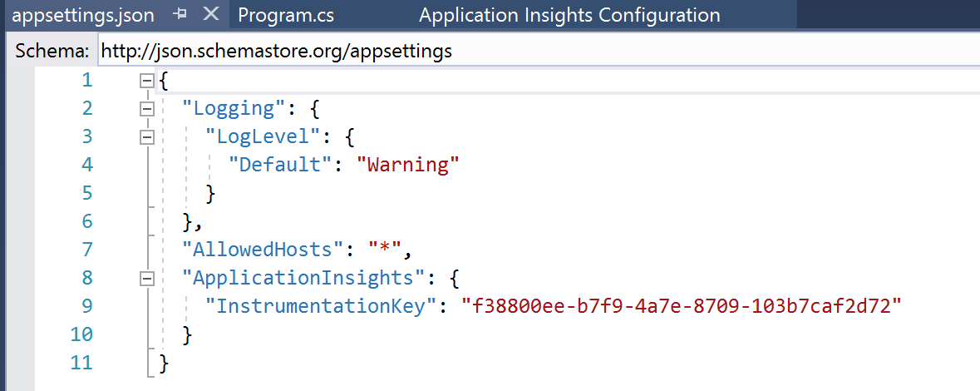Collapse the ApplicationInsights section

pos(148,279)
